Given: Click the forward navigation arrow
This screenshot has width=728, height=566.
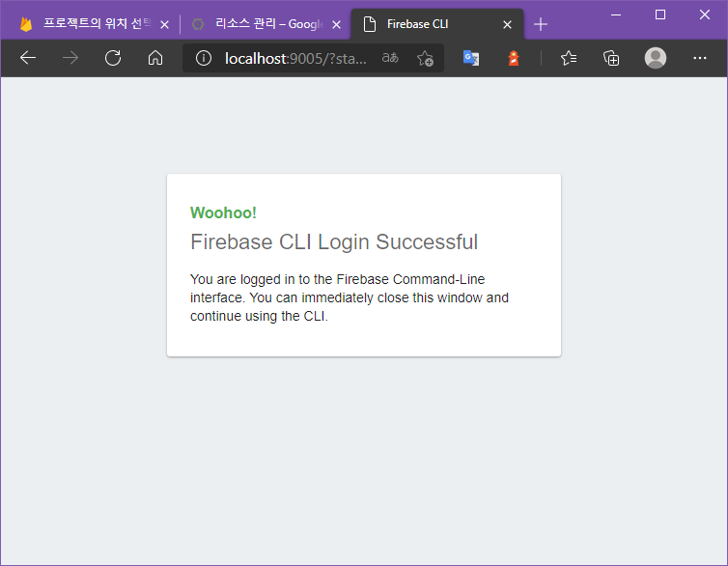Looking at the screenshot, I should tap(70, 58).
